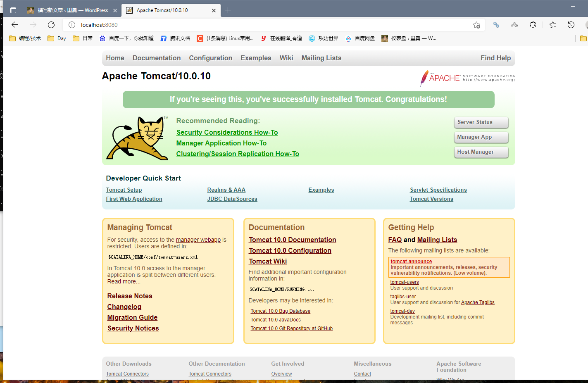Open the Release Notes link
The image size is (588, 383).
click(130, 296)
